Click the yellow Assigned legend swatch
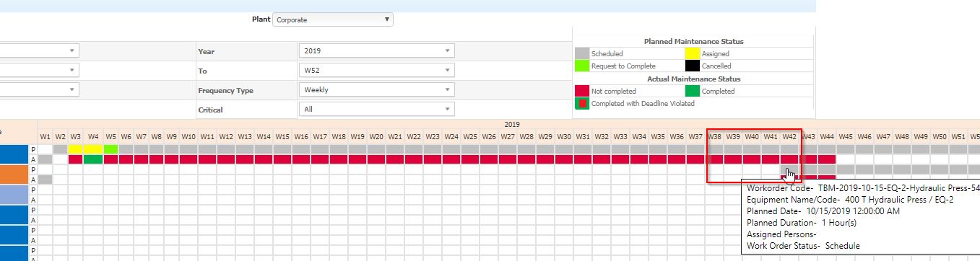 tap(692, 53)
